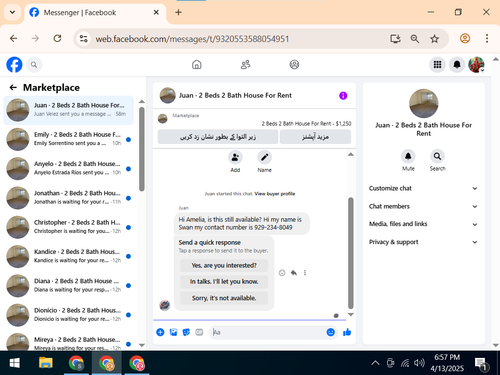Click the chat message scrollbar

[x=351, y=253]
